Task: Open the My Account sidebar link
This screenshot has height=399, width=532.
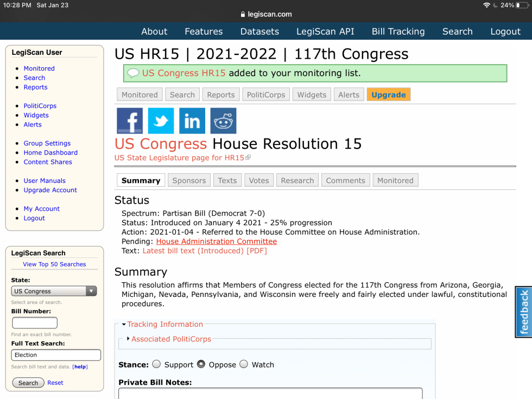Action: [x=41, y=208]
